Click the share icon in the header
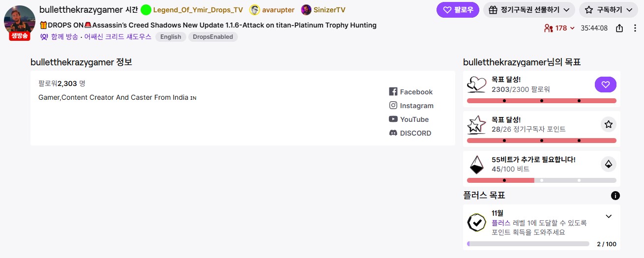Image resolution: width=644 pixels, height=258 pixels. click(619, 29)
